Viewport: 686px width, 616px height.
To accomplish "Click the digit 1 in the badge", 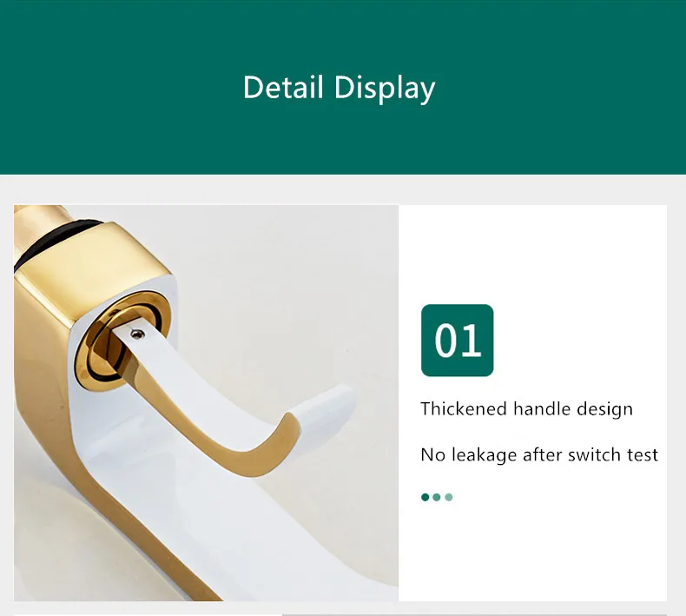I will click(x=472, y=341).
